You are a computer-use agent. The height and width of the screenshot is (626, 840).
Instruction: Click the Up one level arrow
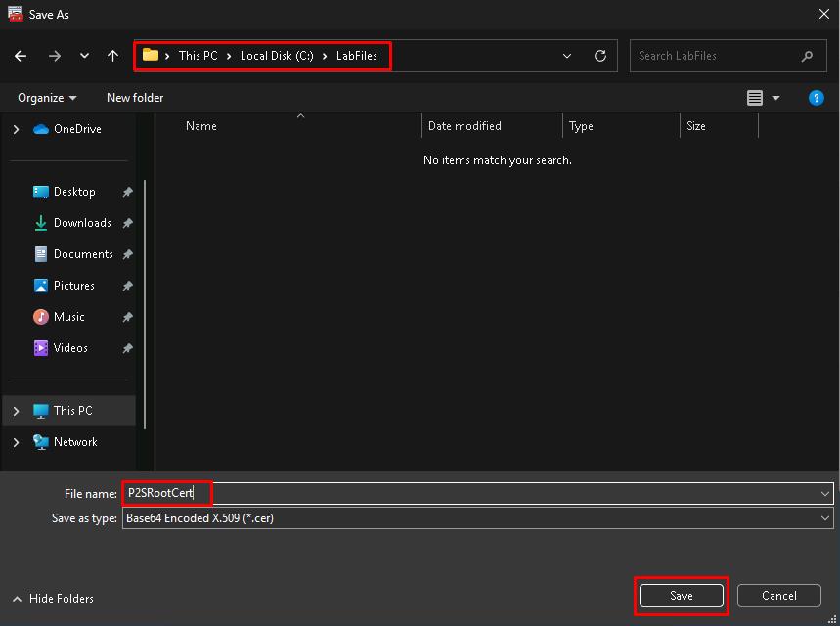click(113, 56)
